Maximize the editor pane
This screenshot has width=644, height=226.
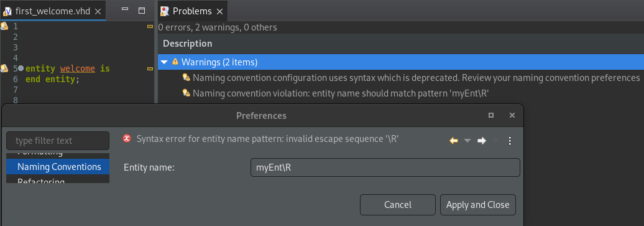click(x=142, y=11)
